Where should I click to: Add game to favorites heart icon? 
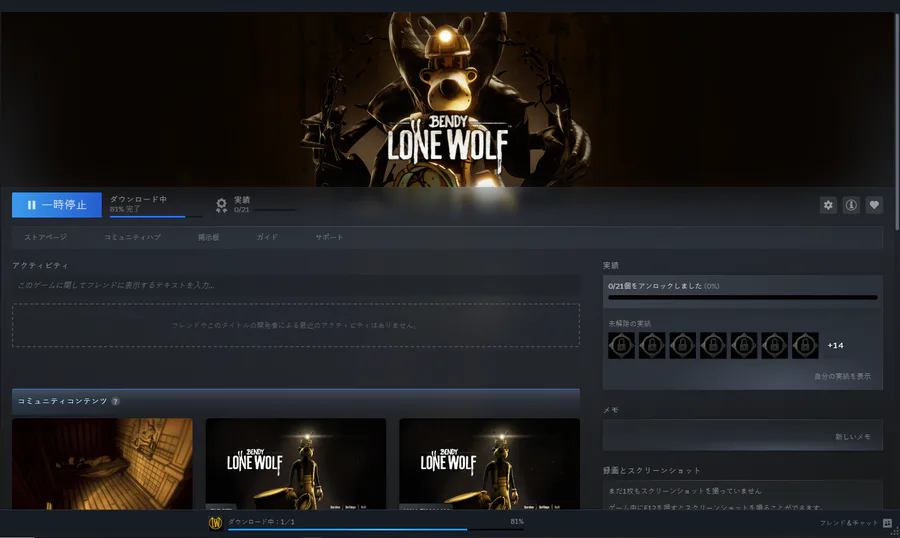(x=874, y=205)
